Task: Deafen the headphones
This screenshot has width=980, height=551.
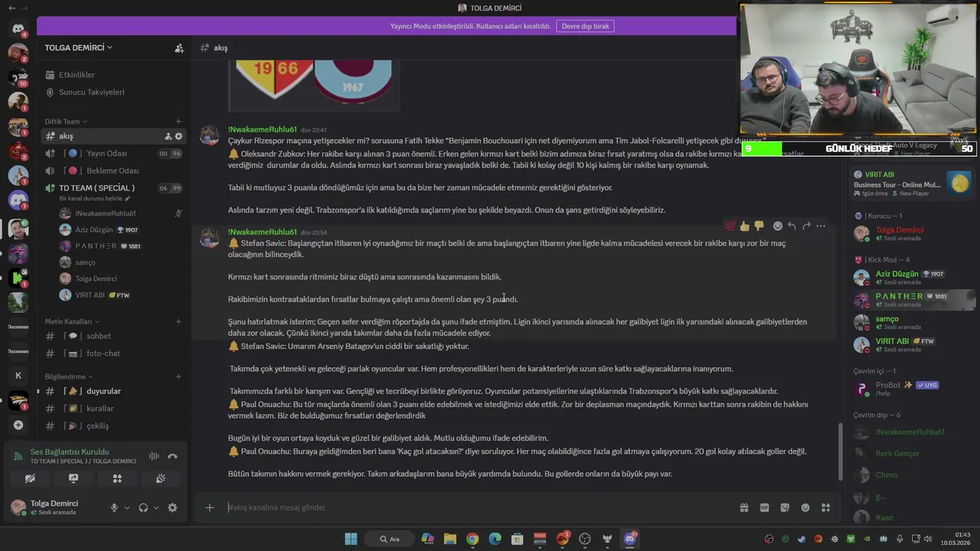Action: pyautogui.click(x=143, y=507)
